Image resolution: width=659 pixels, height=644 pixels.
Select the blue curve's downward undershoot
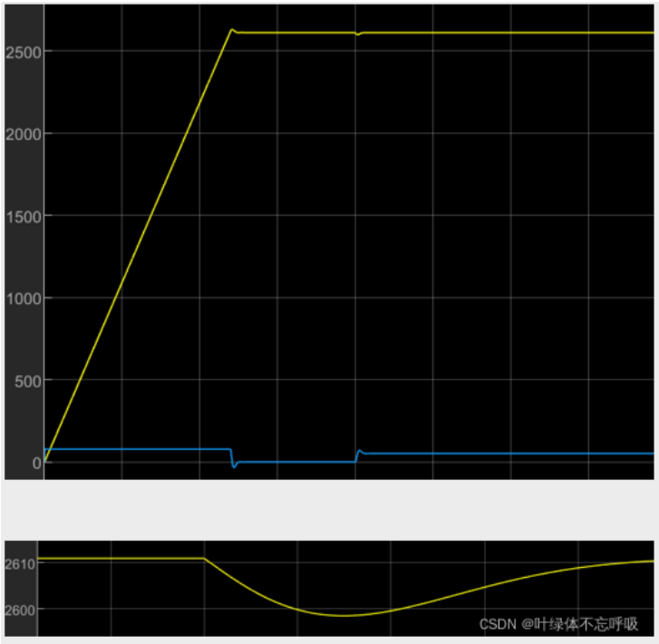234,466
